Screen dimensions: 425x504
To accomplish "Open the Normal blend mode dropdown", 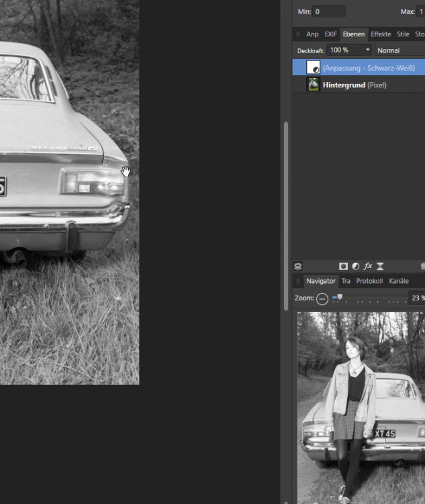I will (399, 50).
